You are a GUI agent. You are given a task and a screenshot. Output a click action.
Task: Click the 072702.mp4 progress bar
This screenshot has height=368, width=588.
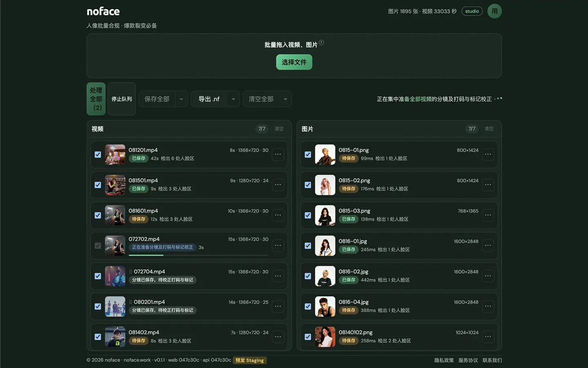tap(198, 255)
